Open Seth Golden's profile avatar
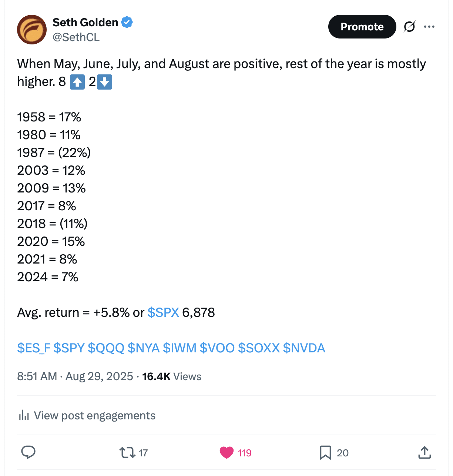This screenshot has height=476, width=453. point(32,30)
